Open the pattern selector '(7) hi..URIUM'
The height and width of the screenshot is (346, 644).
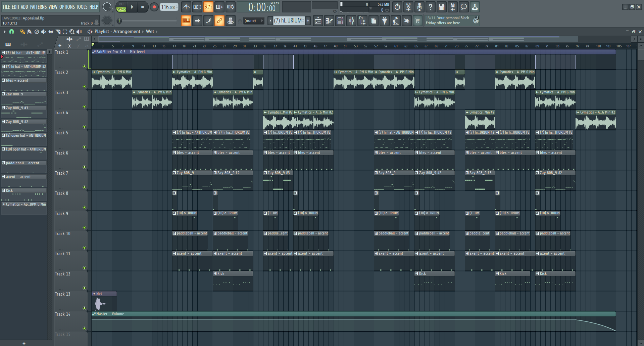point(289,21)
